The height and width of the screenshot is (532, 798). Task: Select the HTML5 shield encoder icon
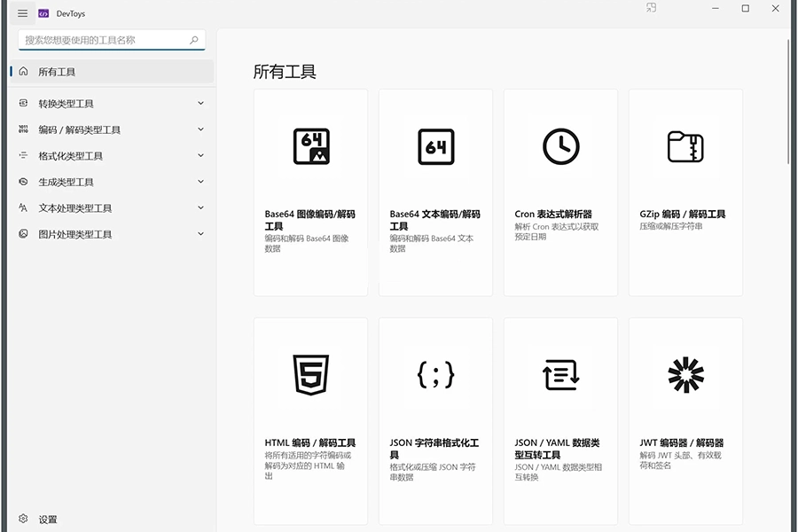point(311,374)
